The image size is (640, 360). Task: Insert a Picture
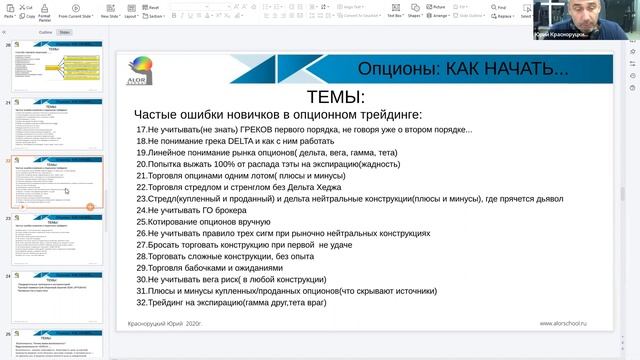[436, 7]
